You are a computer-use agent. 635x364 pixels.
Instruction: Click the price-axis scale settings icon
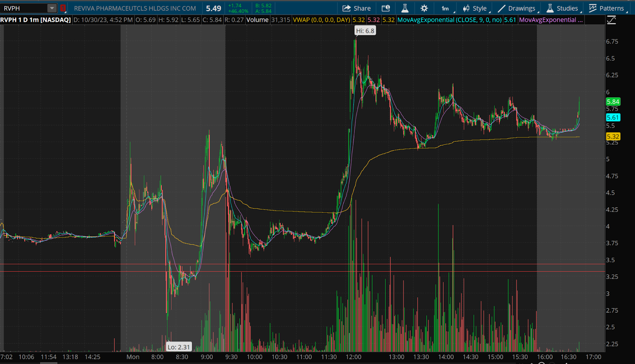coord(612,20)
